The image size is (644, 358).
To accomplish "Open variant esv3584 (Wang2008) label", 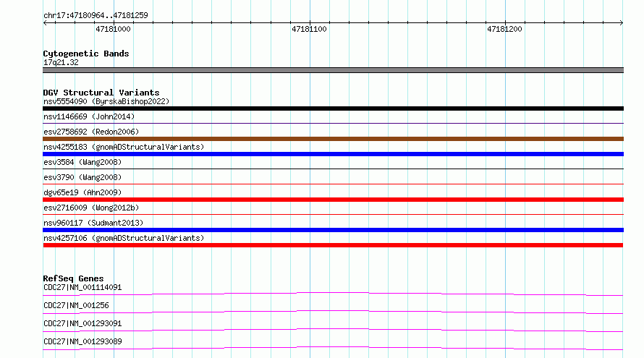I will click(82, 162).
